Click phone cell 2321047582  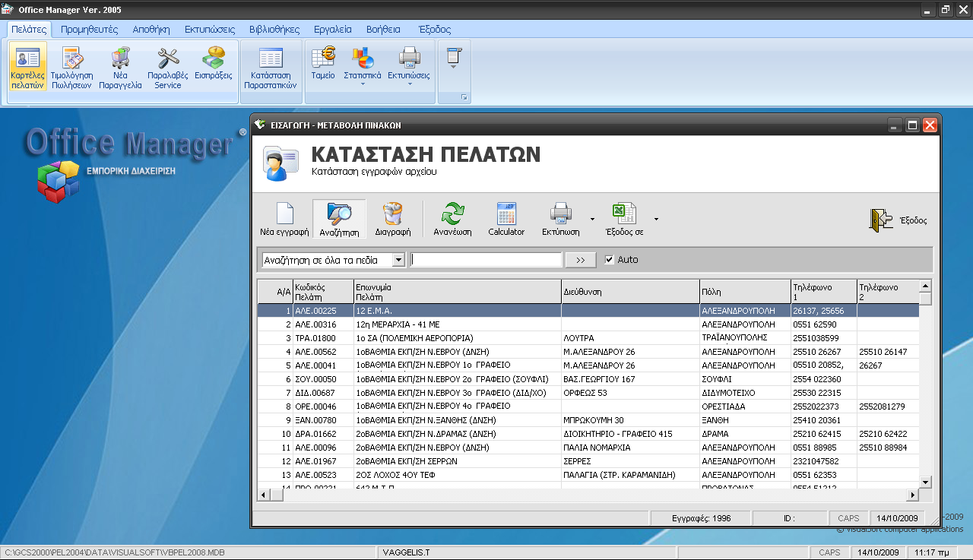(823, 461)
